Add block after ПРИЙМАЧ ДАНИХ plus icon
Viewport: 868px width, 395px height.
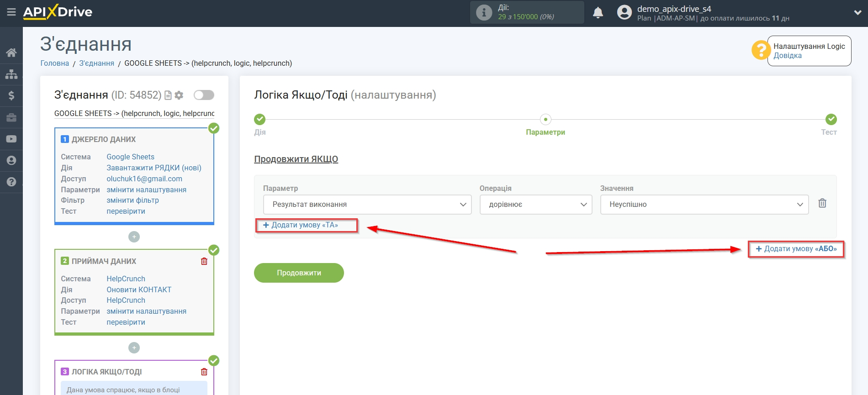coord(134,348)
